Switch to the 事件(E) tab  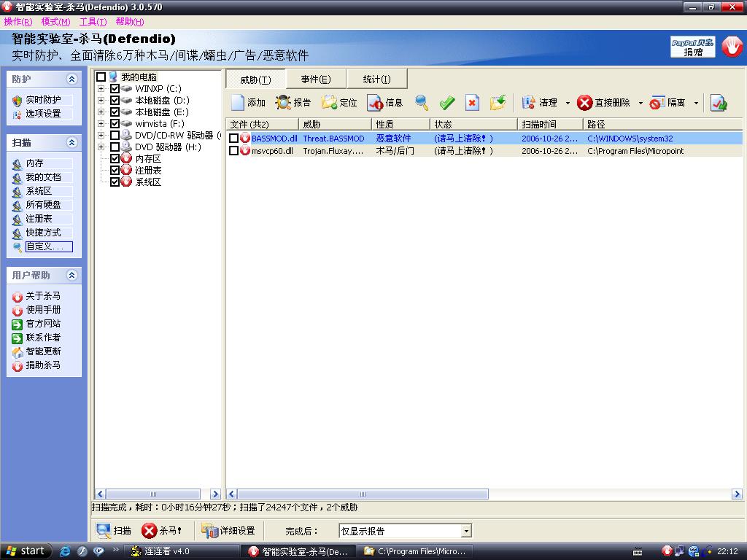tap(316, 79)
